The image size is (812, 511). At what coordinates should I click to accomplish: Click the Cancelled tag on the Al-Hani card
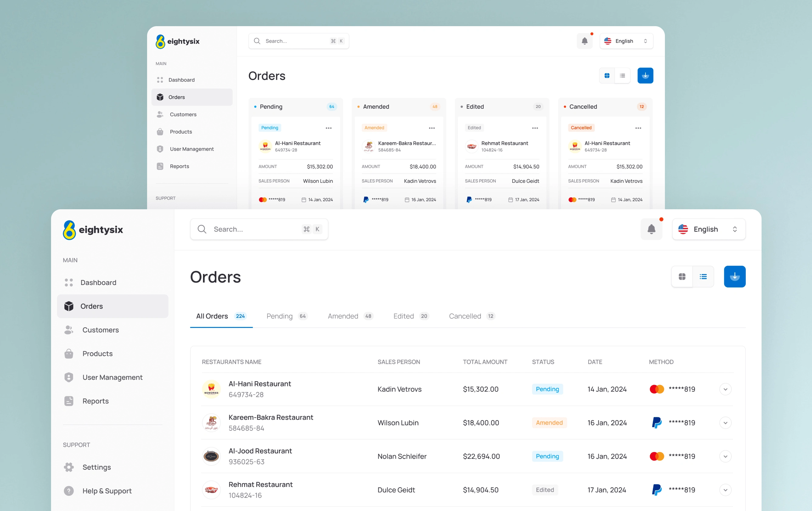[581, 127]
